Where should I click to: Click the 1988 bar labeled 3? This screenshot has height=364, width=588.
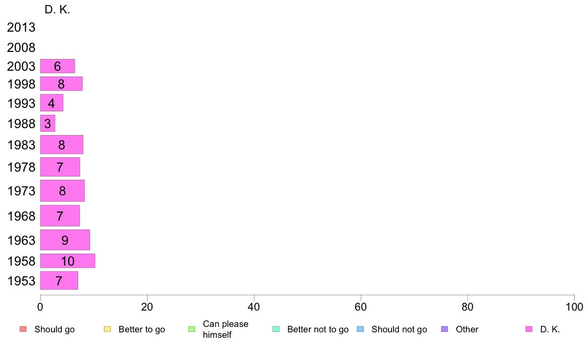48,123
